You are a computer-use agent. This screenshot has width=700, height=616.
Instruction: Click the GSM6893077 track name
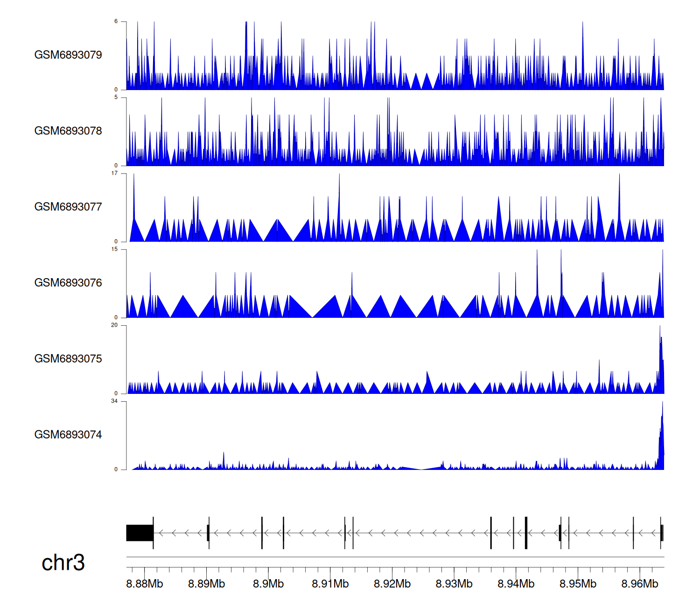click(x=68, y=207)
